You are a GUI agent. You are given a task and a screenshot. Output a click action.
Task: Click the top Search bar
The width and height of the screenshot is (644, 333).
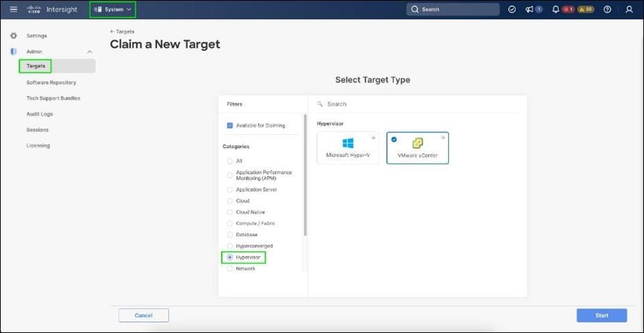pyautogui.click(x=453, y=10)
